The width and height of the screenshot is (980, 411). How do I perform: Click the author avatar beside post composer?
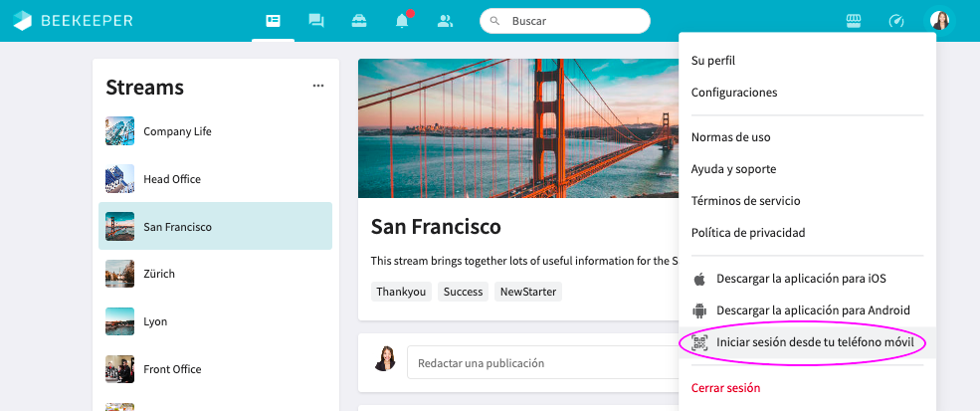(x=385, y=359)
